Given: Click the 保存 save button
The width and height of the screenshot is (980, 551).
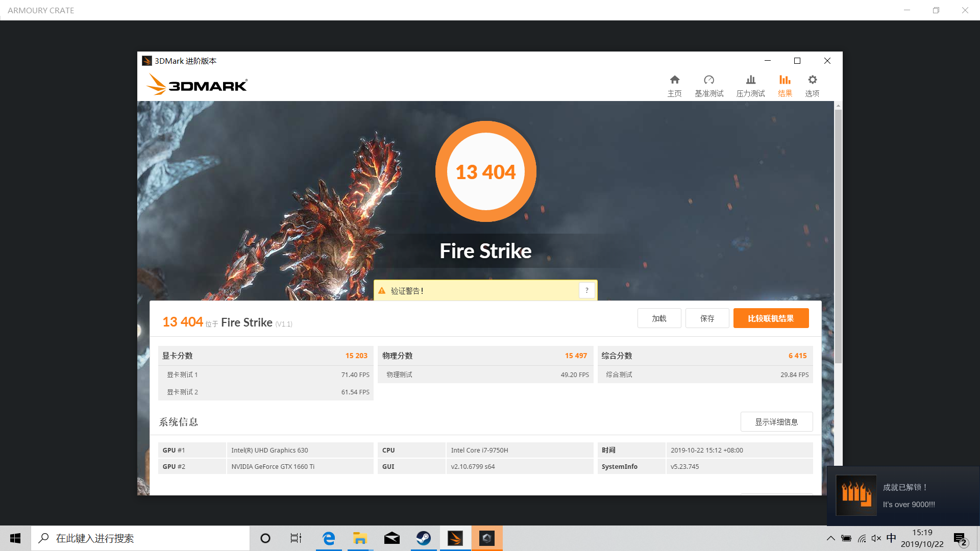Looking at the screenshot, I should click(707, 318).
